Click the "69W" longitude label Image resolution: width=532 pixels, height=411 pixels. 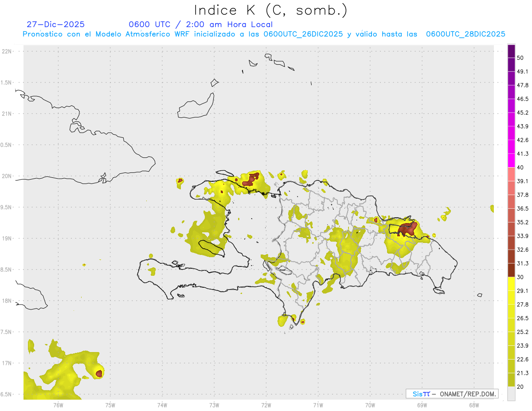coord(422,405)
